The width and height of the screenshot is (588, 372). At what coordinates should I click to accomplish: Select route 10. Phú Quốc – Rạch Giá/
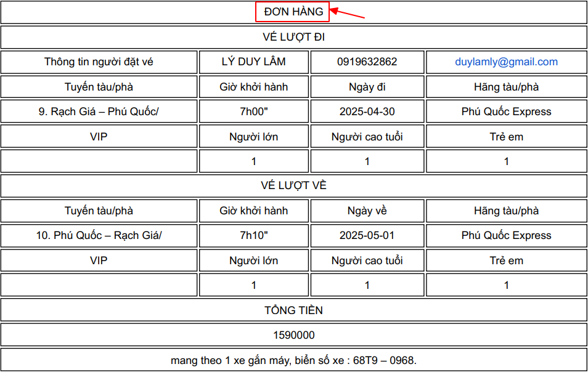pos(99,235)
